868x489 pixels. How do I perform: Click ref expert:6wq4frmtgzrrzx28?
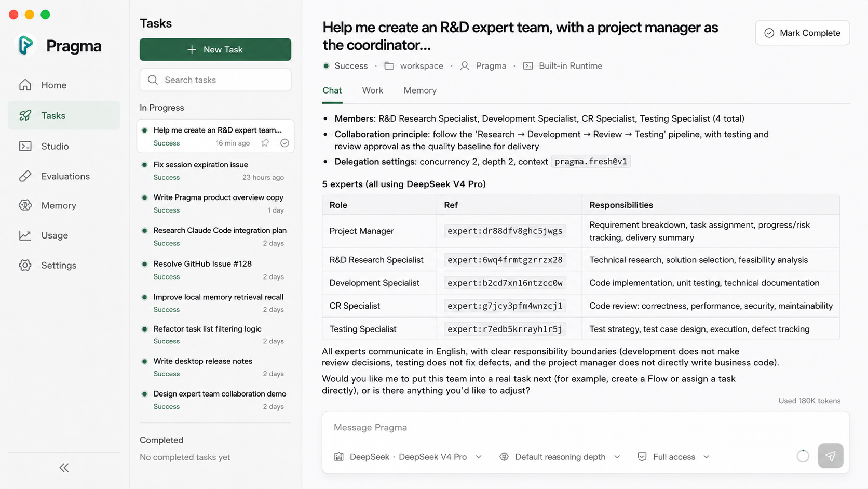[x=505, y=260]
